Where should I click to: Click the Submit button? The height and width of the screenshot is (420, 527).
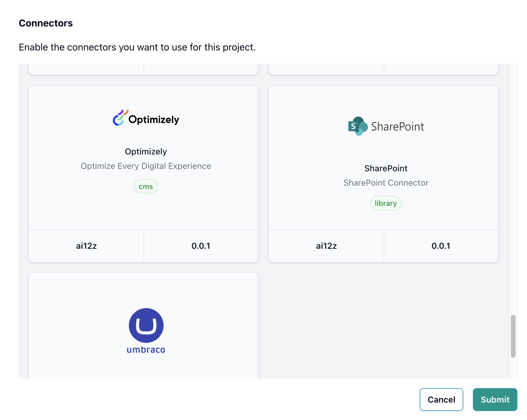[495, 400]
